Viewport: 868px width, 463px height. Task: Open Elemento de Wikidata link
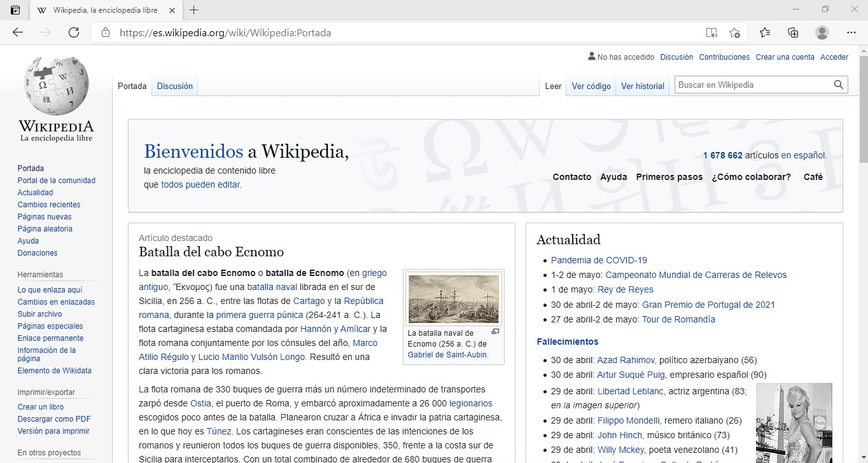55,371
